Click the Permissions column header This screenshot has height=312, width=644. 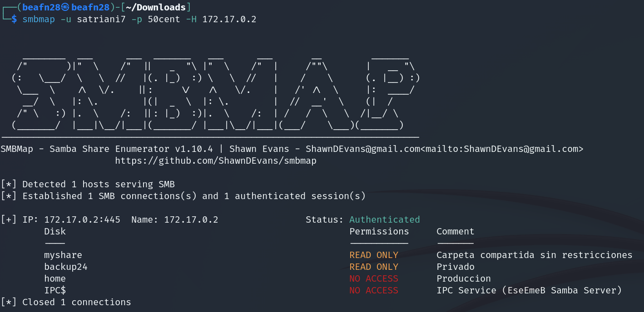pyautogui.click(x=379, y=231)
